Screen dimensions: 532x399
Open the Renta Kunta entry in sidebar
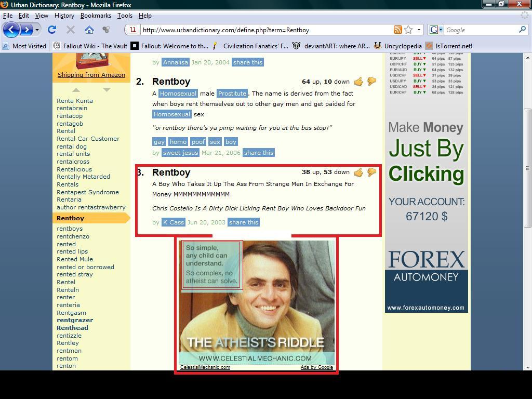[75, 101]
